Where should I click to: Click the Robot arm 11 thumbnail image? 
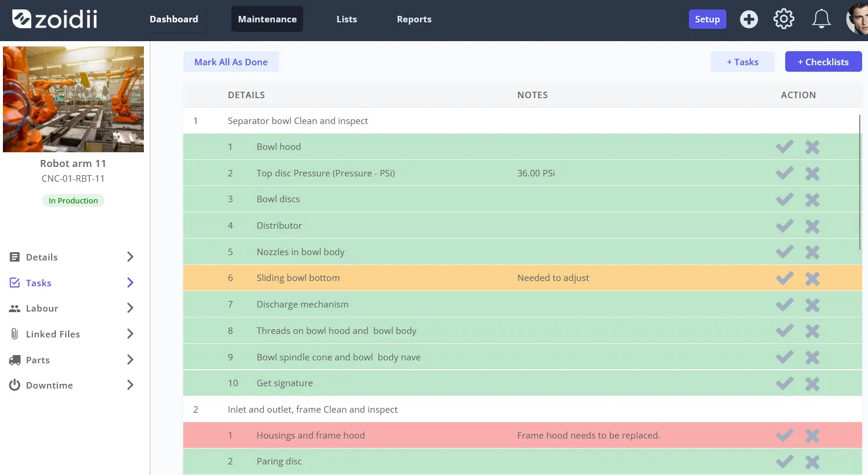[x=73, y=99]
